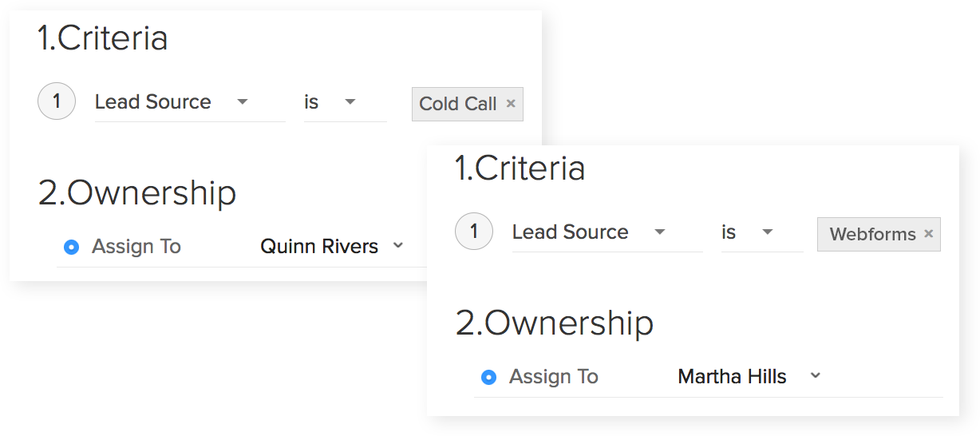Click 2.Ownership heading above Martha Hills
This screenshot has height=436, width=980.
click(555, 323)
